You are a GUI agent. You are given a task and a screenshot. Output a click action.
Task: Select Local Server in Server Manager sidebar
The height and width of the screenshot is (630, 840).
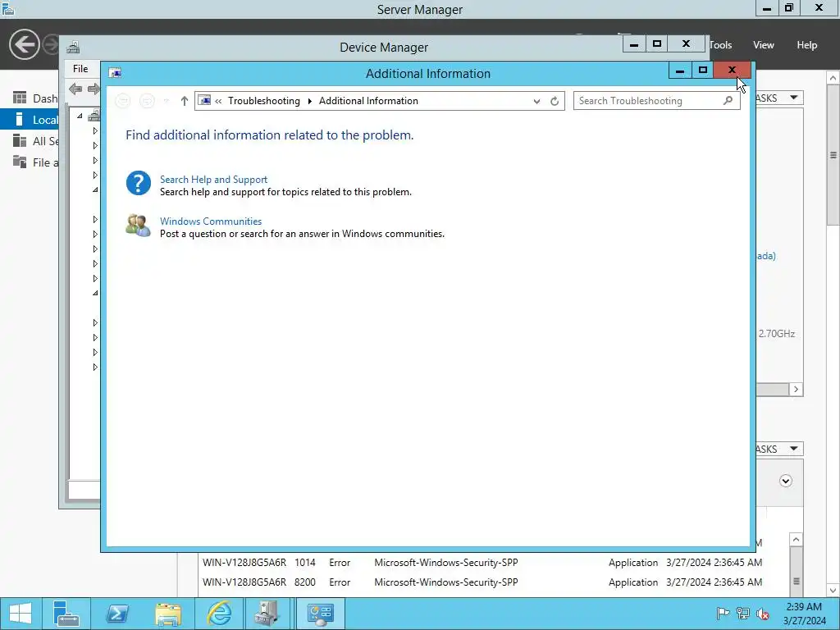[30, 120]
